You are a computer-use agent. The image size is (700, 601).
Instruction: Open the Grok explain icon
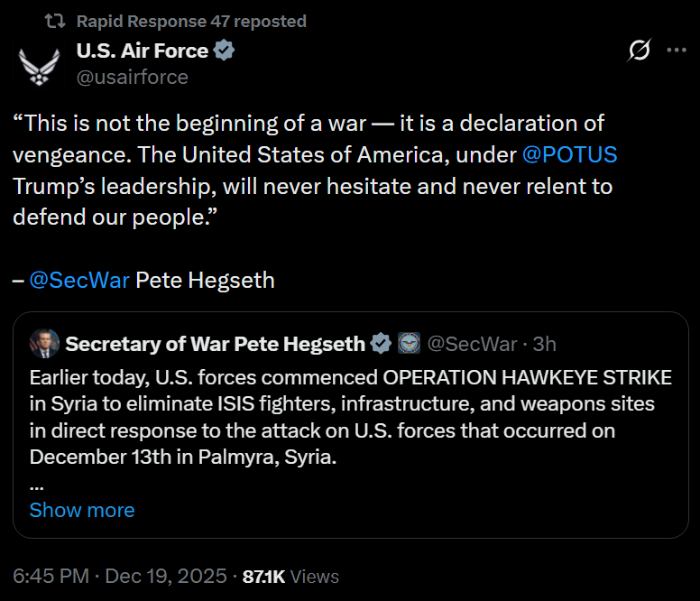tap(639, 51)
